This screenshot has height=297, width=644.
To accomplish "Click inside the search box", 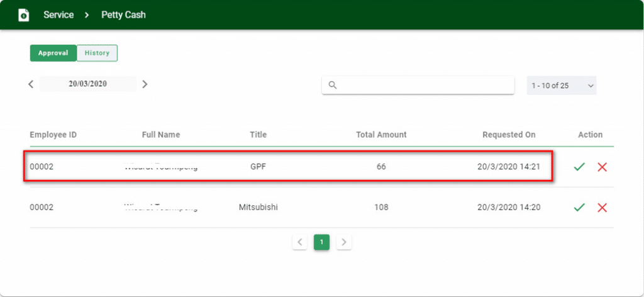I will 425,85.
